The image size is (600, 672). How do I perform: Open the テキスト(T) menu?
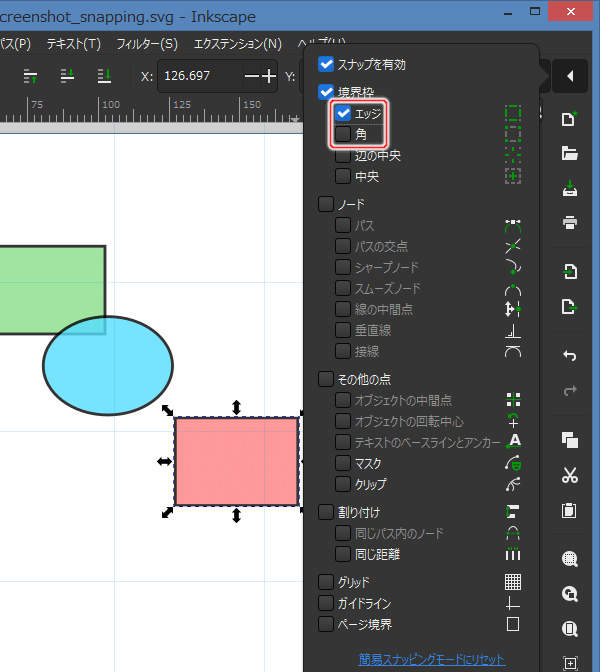(74, 44)
